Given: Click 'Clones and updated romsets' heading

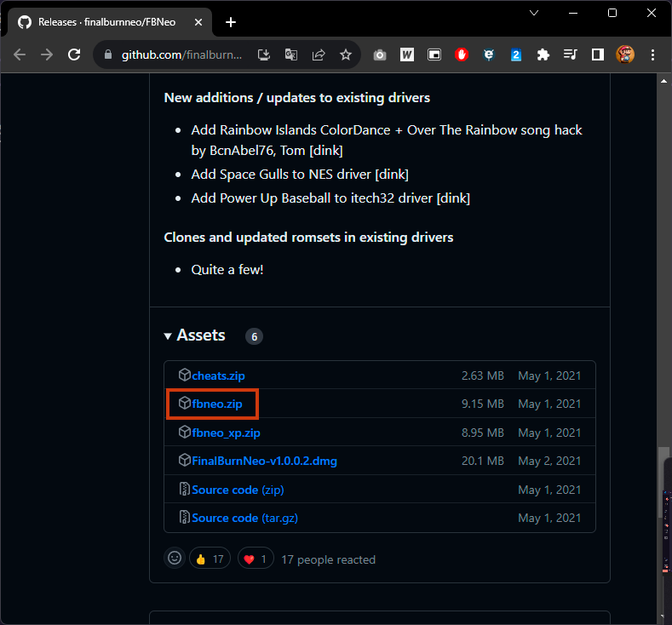Looking at the screenshot, I should 308,238.
